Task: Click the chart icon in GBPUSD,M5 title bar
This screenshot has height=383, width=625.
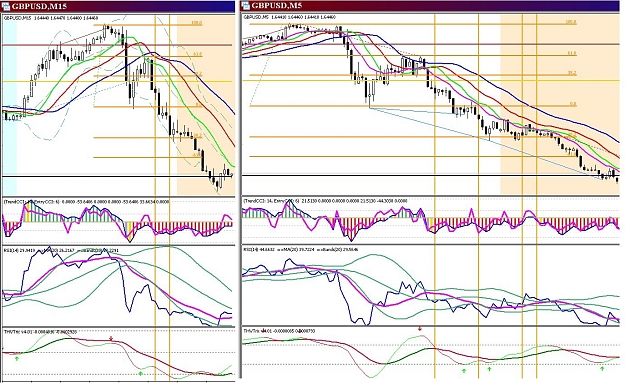Action: pyautogui.click(x=246, y=6)
